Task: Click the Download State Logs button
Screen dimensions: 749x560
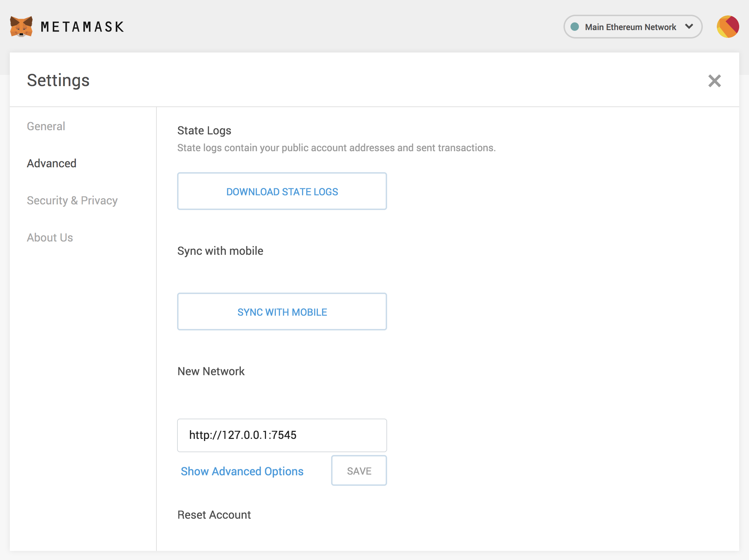Action: click(282, 191)
